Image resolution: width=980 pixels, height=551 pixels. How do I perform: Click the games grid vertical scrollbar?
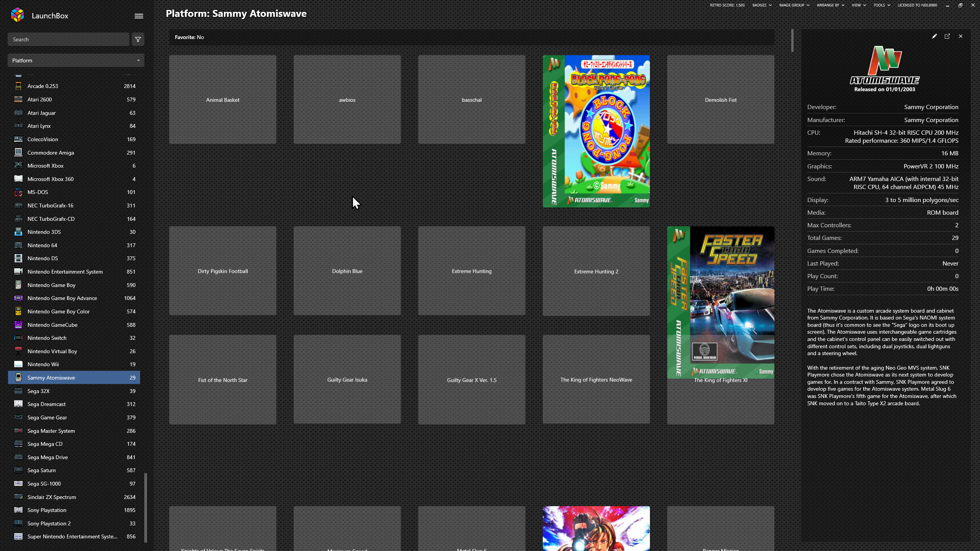[792, 41]
